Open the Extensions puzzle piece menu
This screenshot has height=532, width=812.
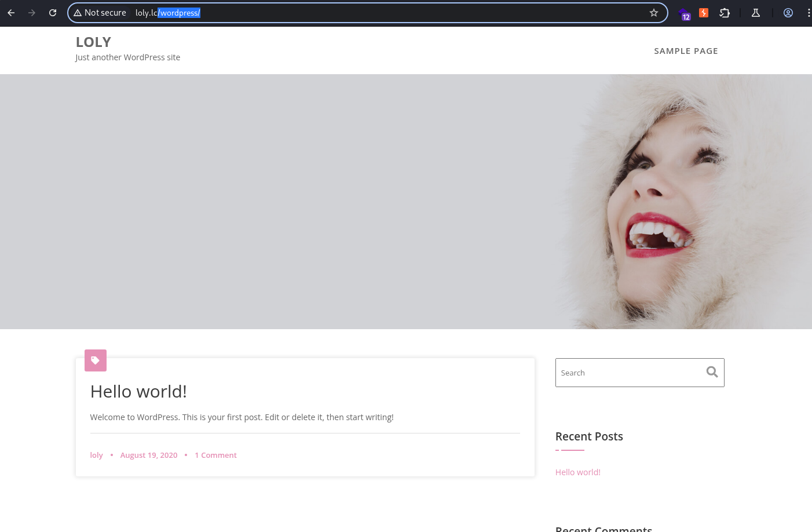(725, 13)
